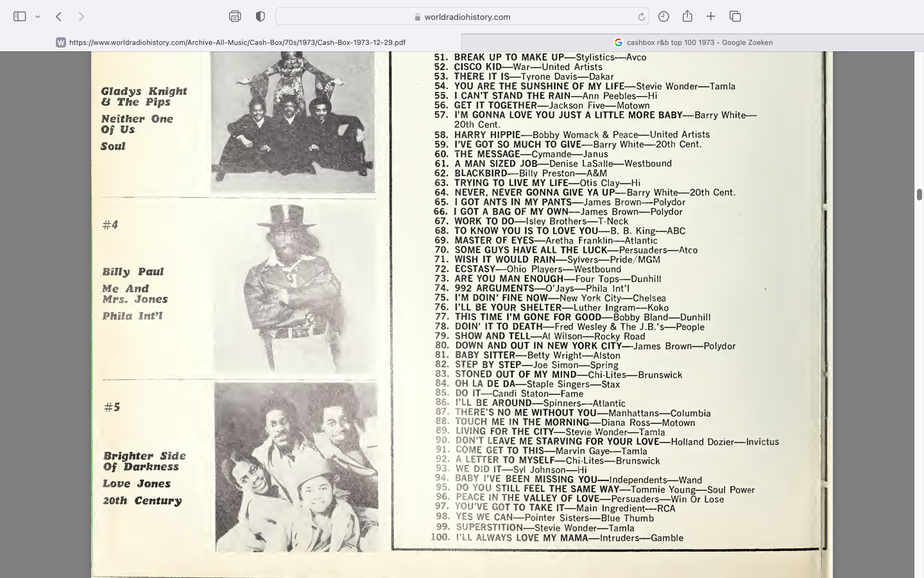Switch to the Cash-Box-1973-12-29.pdf tab
The image size is (924, 578).
point(231,42)
